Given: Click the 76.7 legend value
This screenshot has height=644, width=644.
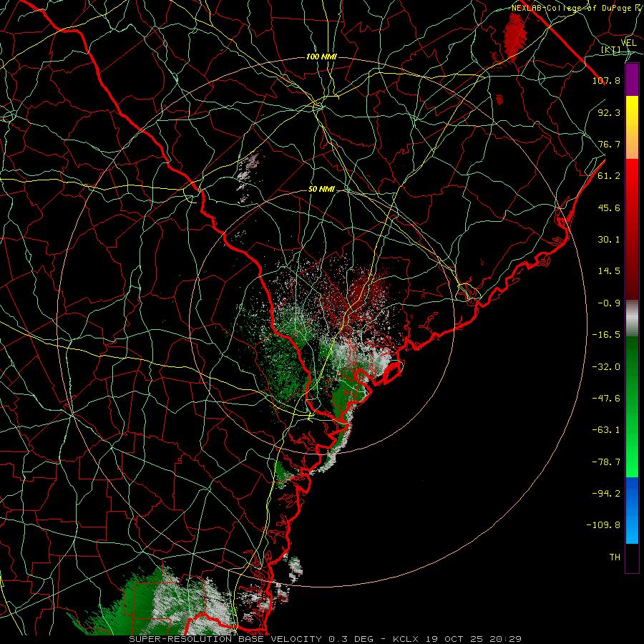Looking at the screenshot, I should [609, 144].
